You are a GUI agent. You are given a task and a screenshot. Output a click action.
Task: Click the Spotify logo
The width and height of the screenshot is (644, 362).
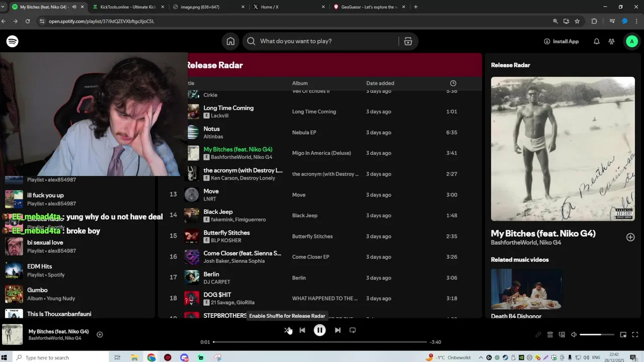click(x=13, y=41)
